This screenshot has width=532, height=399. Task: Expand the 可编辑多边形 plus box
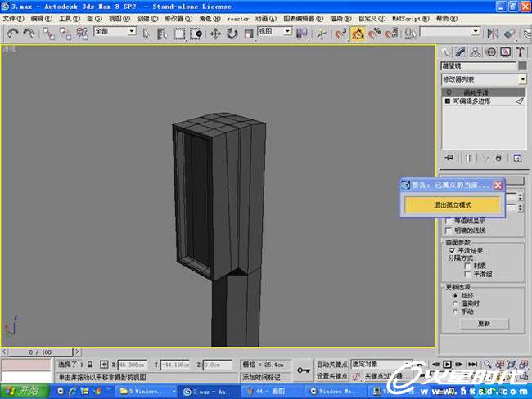(x=447, y=101)
